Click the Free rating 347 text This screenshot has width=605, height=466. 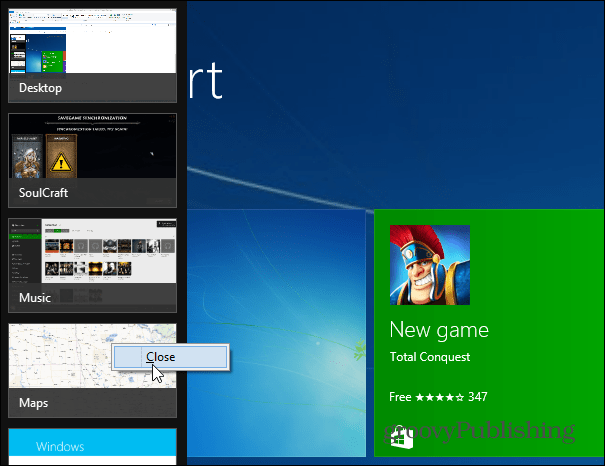coord(438,397)
